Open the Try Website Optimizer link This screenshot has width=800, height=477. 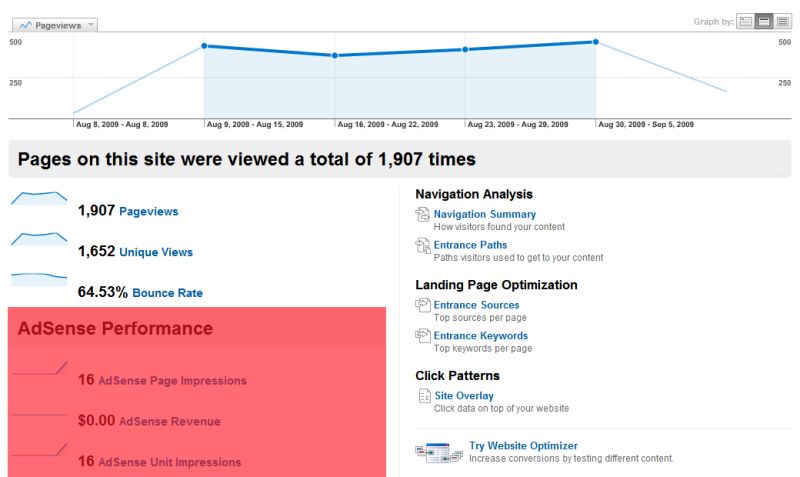click(x=523, y=445)
